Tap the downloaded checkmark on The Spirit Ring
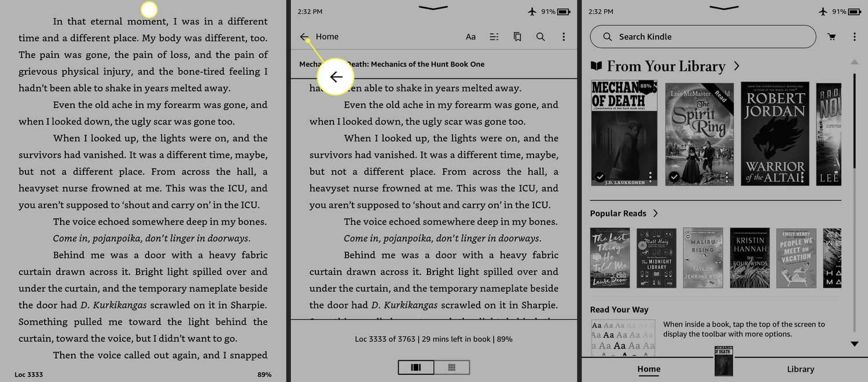The height and width of the screenshot is (382, 868). tap(674, 177)
